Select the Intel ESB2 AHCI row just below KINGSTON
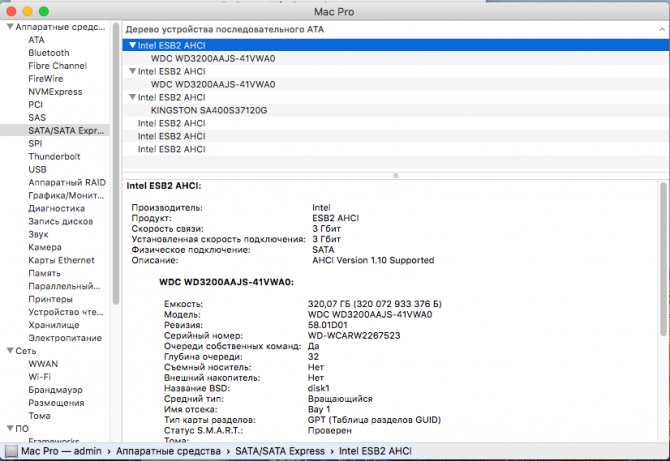Image resolution: width=670 pixels, height=461 pixels. pos(396,123)
